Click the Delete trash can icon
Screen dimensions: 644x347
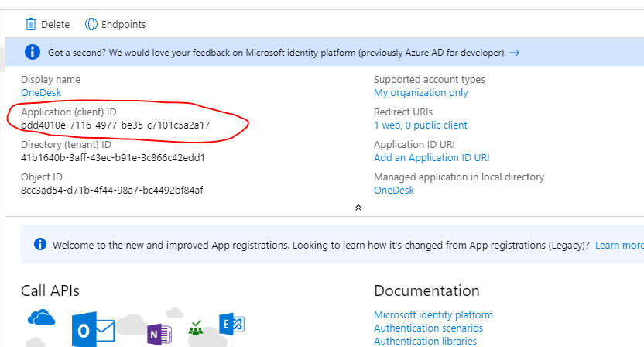[x=31, y=24]
